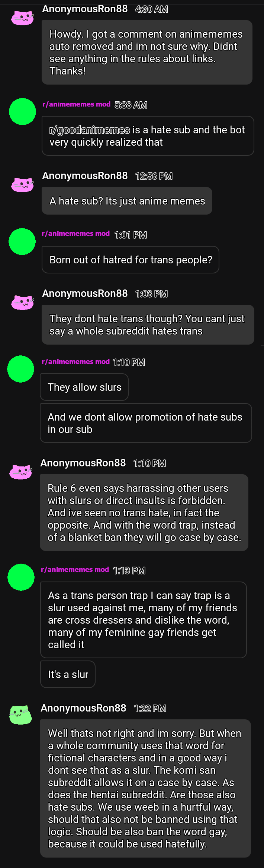Select the 'They allow slurs' message bubble

[x=84, y=387]
